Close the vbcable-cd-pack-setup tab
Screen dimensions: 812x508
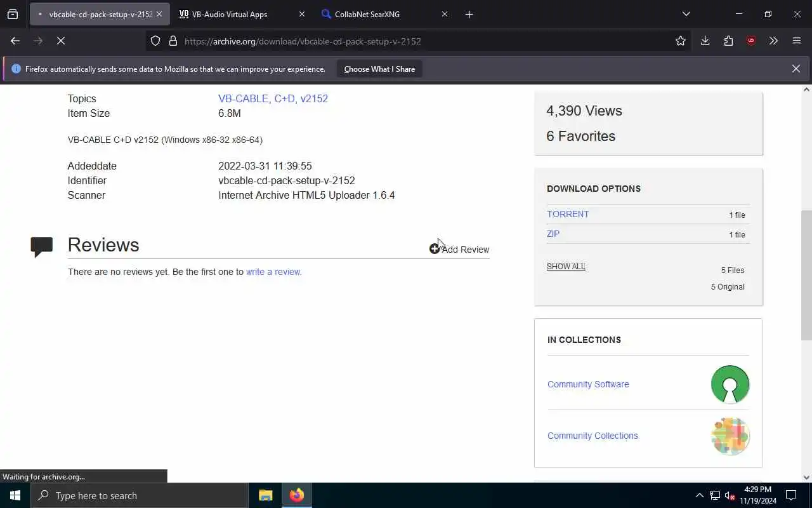tap(159, 14)
